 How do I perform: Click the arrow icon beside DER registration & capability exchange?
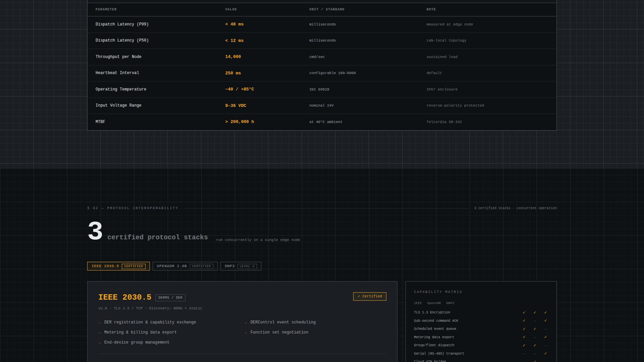[99, 322]
